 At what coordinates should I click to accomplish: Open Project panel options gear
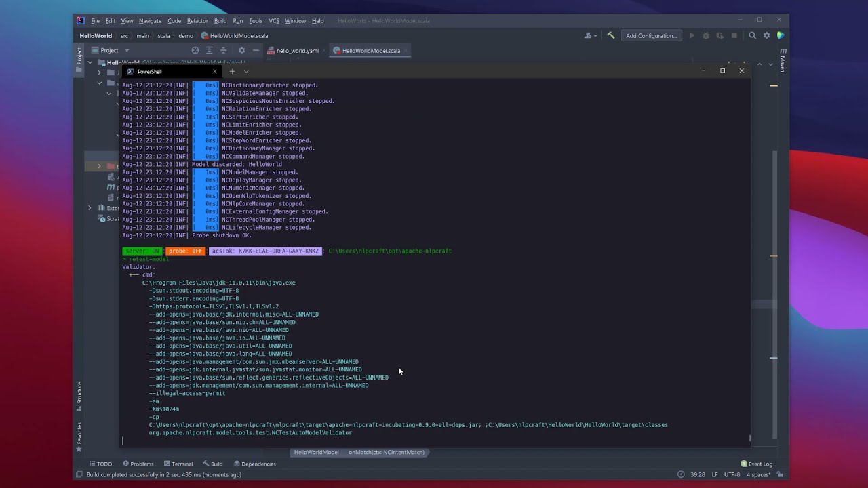point(241,50)
